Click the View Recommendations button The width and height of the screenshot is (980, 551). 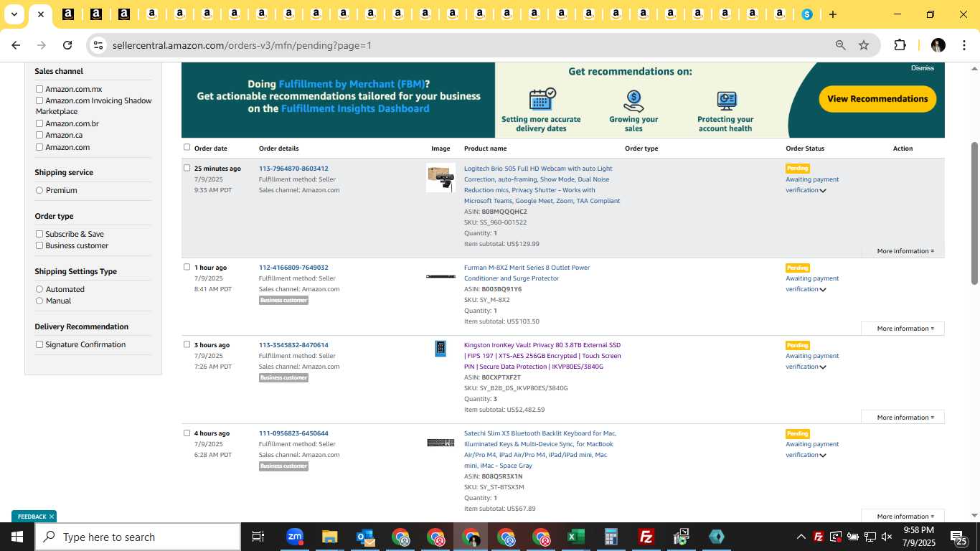877,99
